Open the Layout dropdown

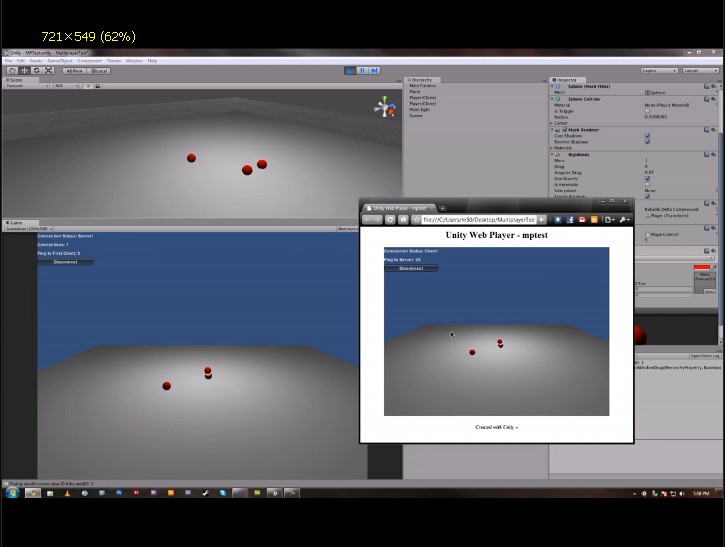pyautogui.click(x=700, y=71)
